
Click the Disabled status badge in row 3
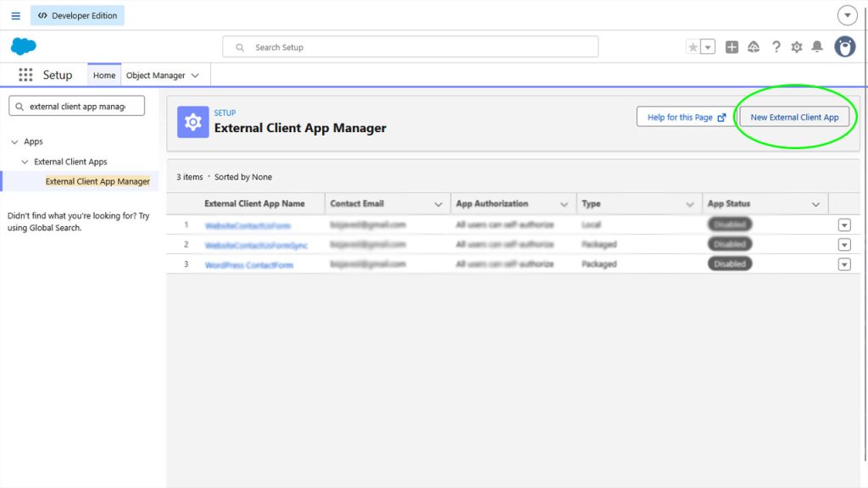point(730,264)
